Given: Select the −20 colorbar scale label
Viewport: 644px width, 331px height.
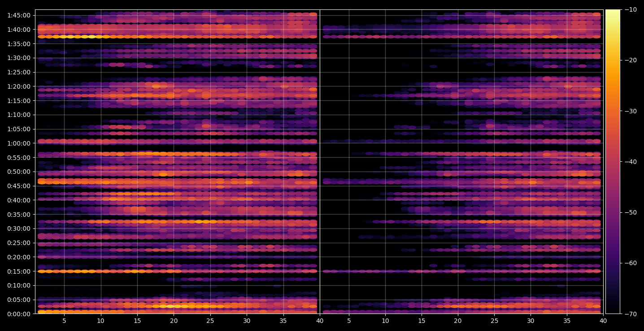Looking at the screenshot, I should pos(630,60).
